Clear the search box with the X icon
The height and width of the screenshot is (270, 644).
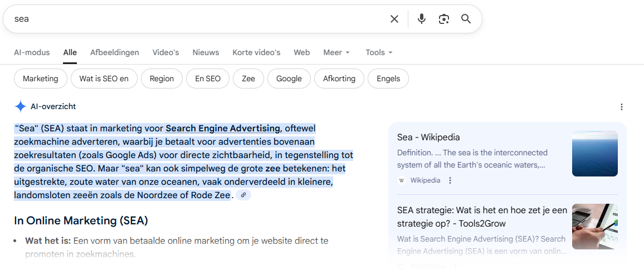(x=394, y=19)
